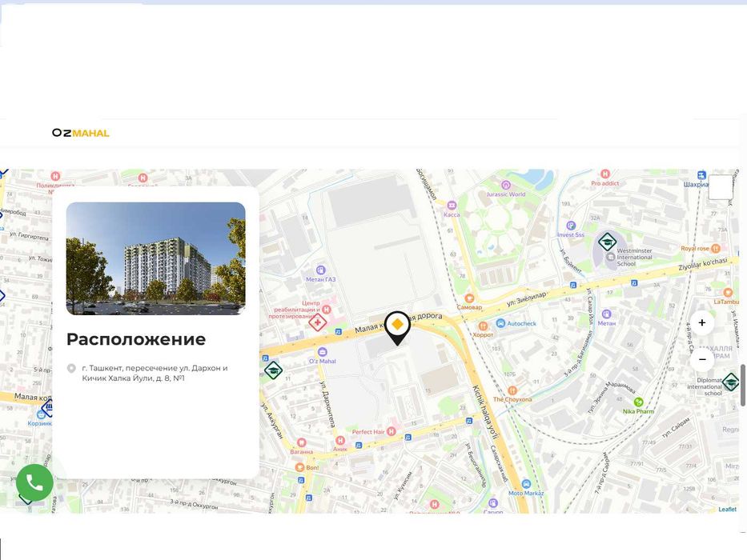
Task: Click the Корзинка store icon
Action: pyautogui.click(x=42, y=414)
